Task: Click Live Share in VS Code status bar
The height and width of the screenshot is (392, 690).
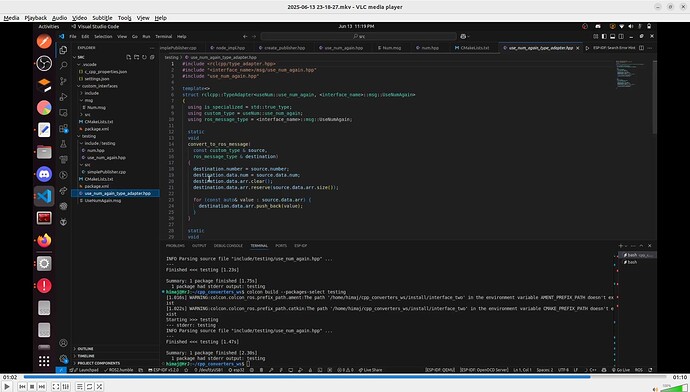Action: point(370,370)
